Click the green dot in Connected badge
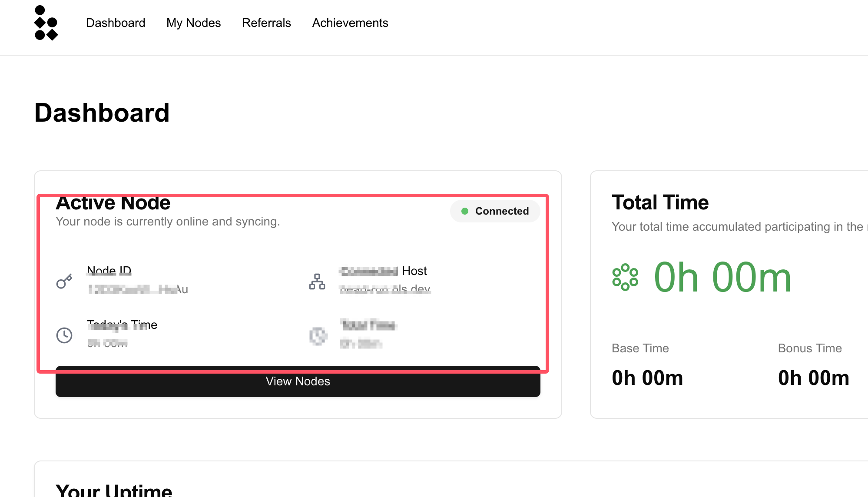Image resolution: width=868 pixels, height=497 pixels. point(464,211)
